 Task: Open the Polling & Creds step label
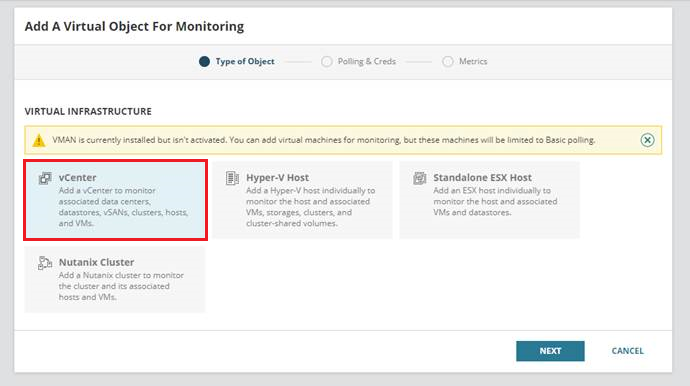[367, 62]
